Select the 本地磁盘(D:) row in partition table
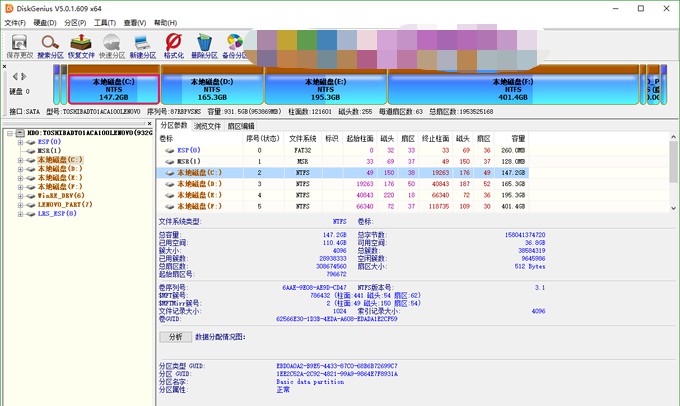The image size is (680, 406). 198,183
